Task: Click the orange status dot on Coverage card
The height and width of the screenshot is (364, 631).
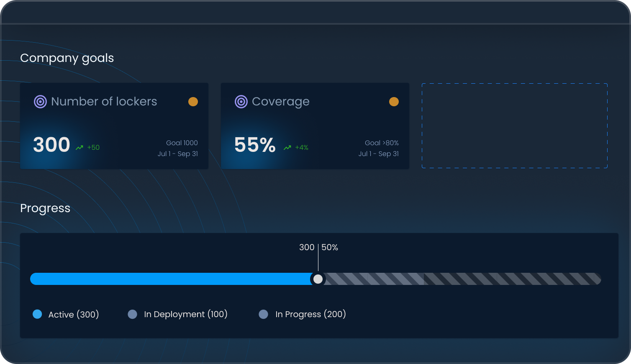Action: pos(394,102)
